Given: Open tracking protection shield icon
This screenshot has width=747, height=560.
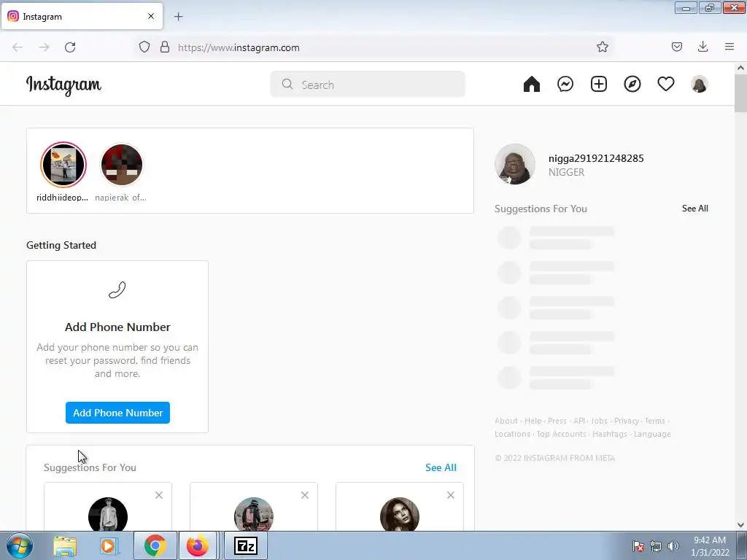Looking at the screenshot, I should click(x=144, y=47).
